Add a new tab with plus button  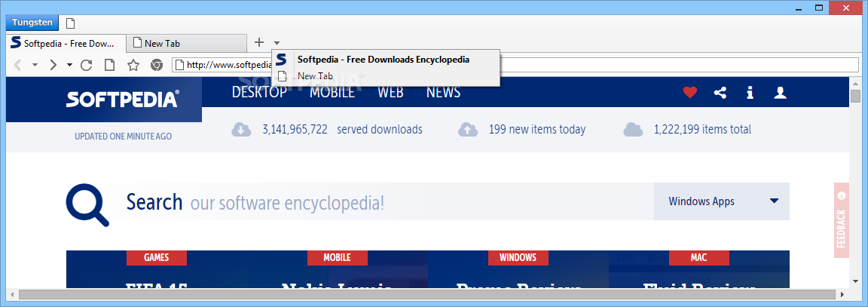(x=259, y=42)
